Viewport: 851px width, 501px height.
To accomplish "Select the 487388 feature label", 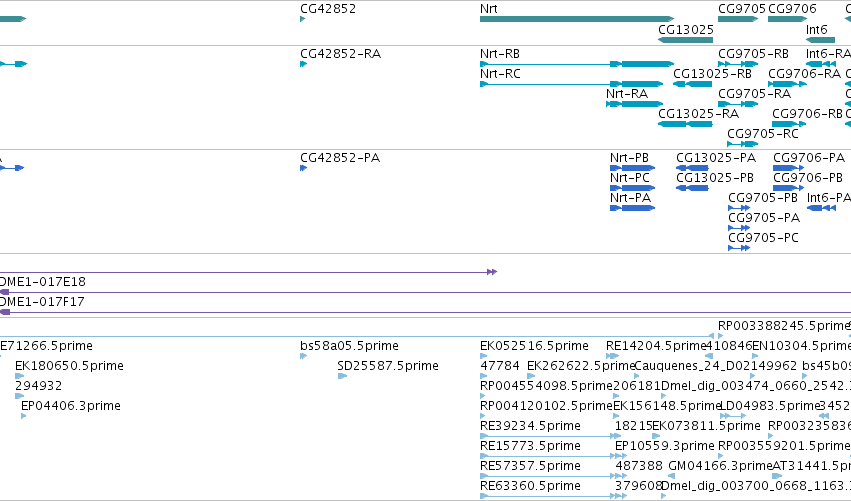I will [639, 467].
